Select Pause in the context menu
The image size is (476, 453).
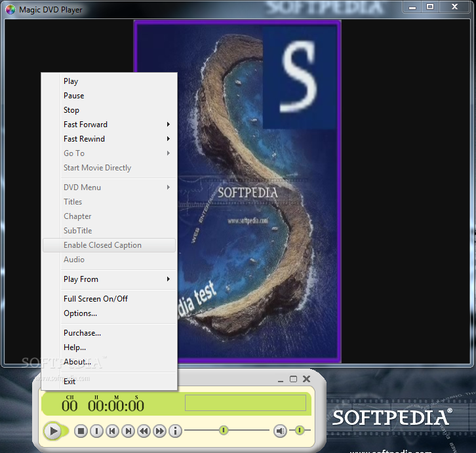pos(109,96)
